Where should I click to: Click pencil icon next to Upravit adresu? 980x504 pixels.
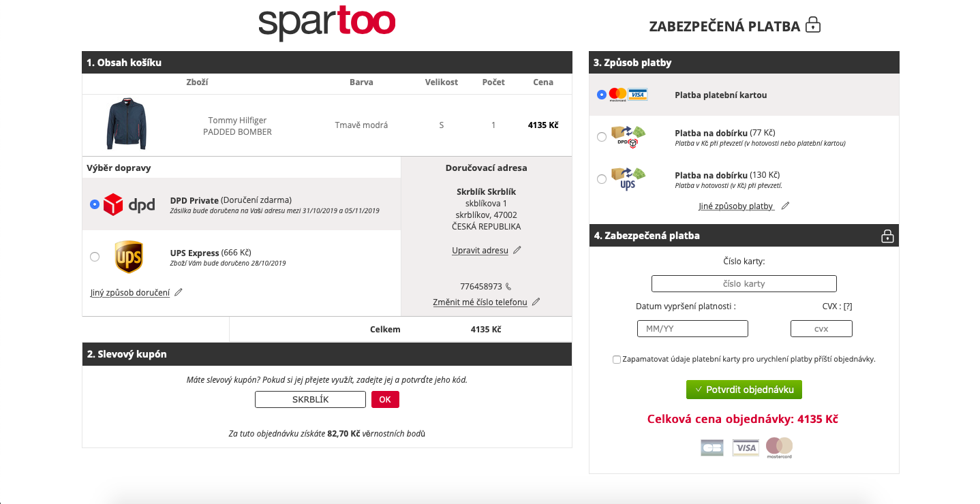(517, 250)
